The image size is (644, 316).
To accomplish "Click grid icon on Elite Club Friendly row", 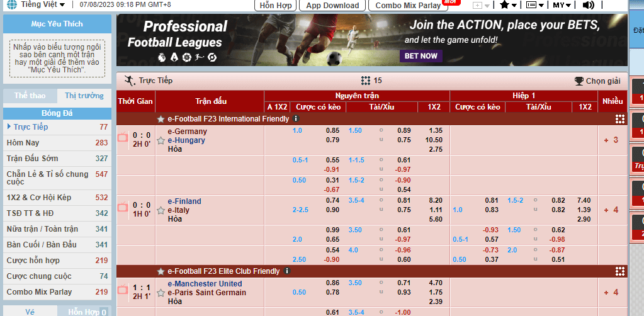I will pos(620,271).
